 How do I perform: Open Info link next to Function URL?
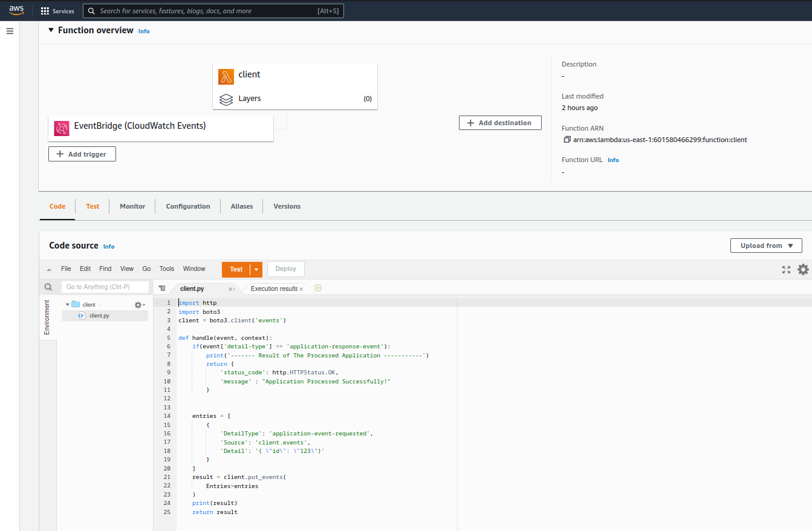pos(613,160)
